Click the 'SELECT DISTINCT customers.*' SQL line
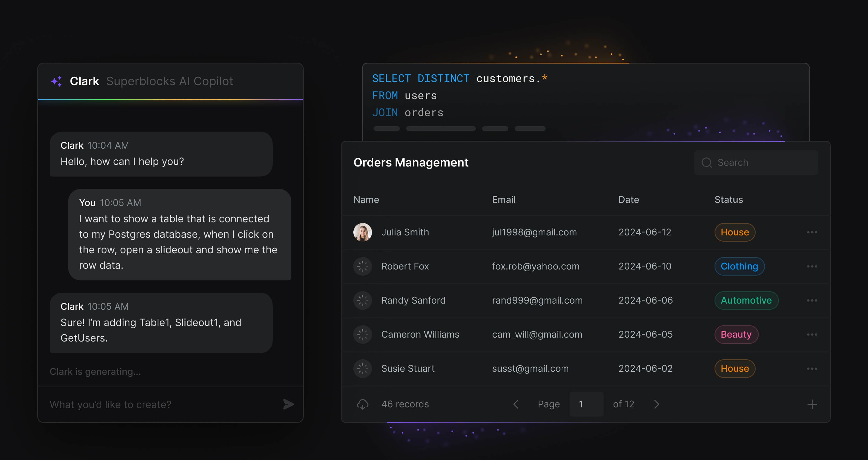Viewport: 868px width, 460px height. click(x=460, y=78)
